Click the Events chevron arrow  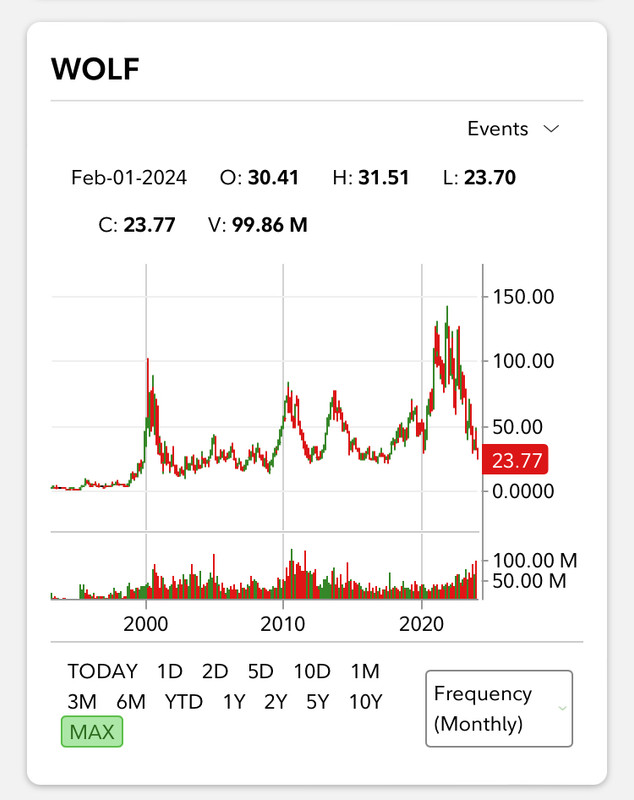(x=551, y=129)
